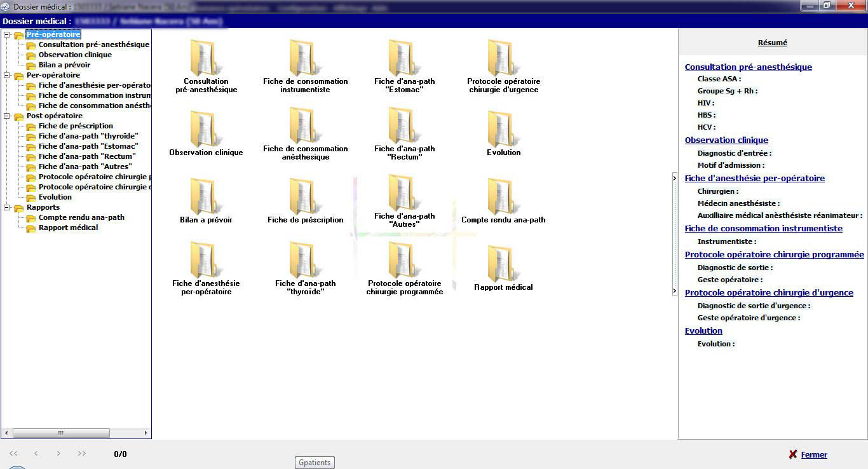
Task: Collapse the Per-opératoire tree node
Action: click(x=6, y=76)
